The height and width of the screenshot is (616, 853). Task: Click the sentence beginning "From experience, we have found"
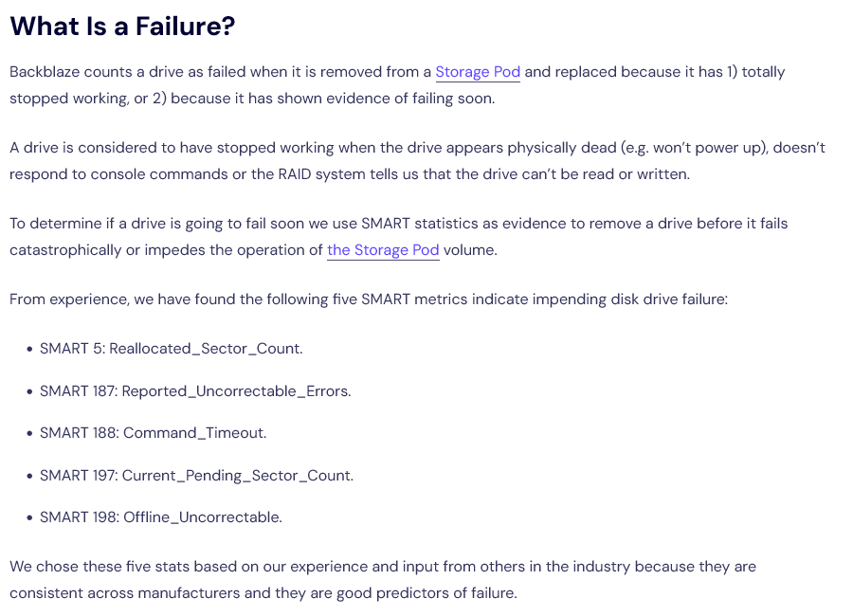point(370,299)
